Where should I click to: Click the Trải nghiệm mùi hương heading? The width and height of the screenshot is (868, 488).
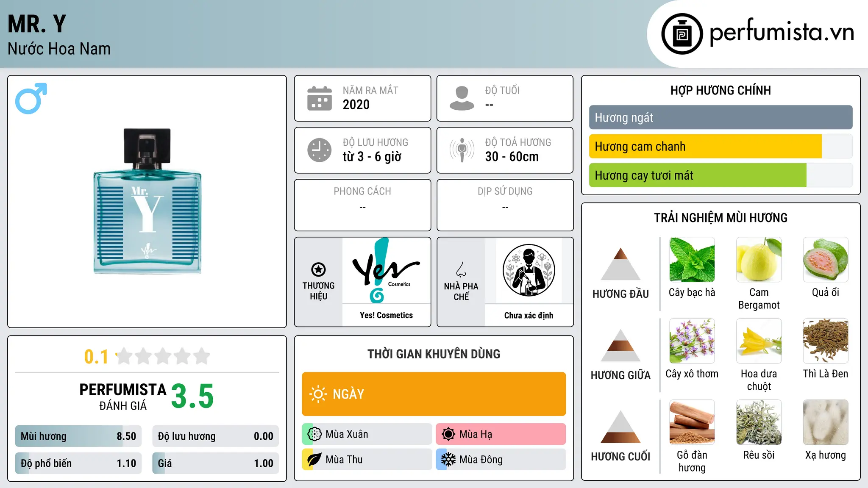point(721,218)
